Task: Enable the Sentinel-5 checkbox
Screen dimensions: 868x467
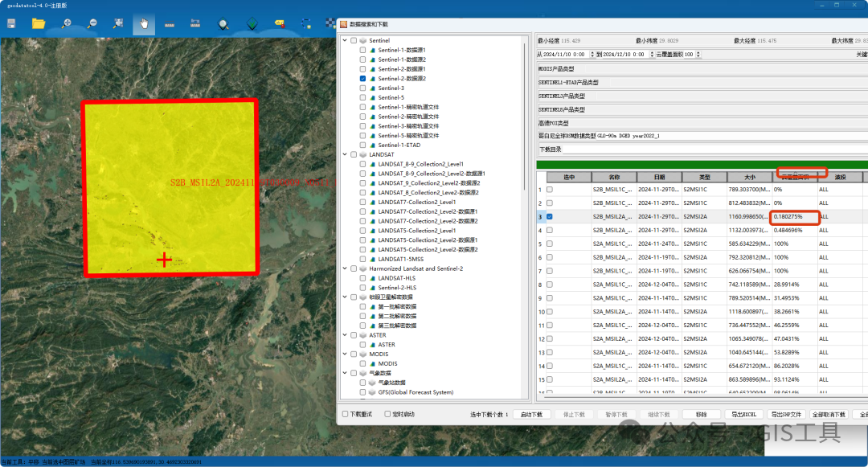Action: [x=362, y=97]
